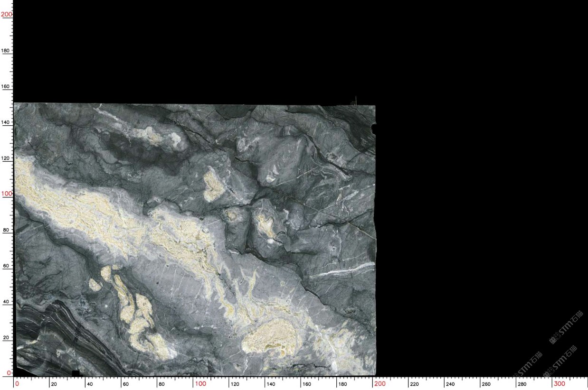
Task: Click the large oval yellow patch near slab bottom
Action: pyautogui.click(x=270, y=338)
